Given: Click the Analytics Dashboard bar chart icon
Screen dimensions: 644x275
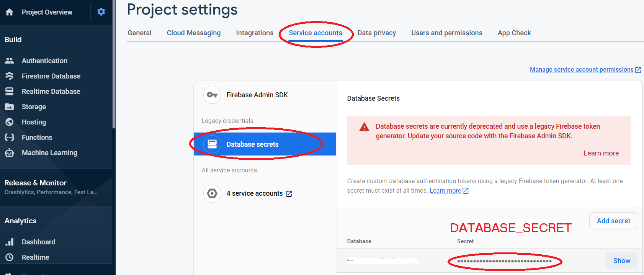Looking at the screenshot, I should coord(10,242).
